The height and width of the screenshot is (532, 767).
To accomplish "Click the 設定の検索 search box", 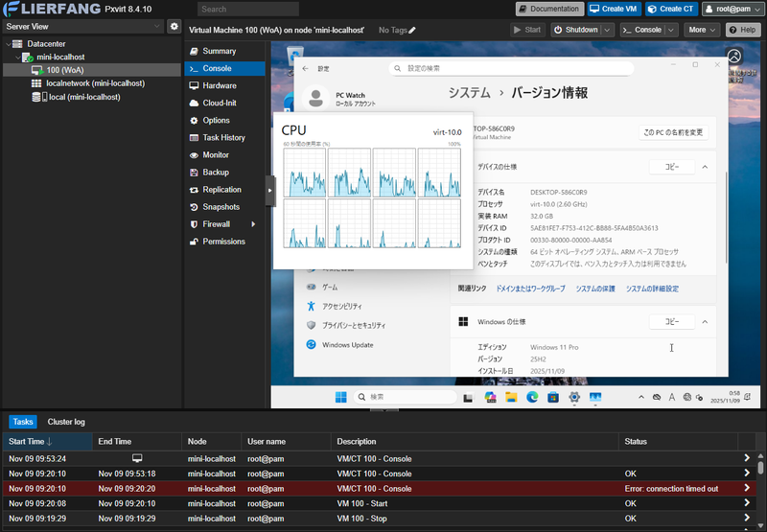I will coord(511,68).
